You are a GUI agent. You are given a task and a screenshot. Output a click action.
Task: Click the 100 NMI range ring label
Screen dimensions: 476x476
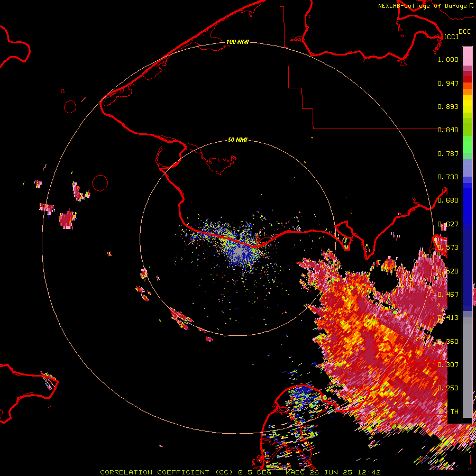[x=237, y=42]
